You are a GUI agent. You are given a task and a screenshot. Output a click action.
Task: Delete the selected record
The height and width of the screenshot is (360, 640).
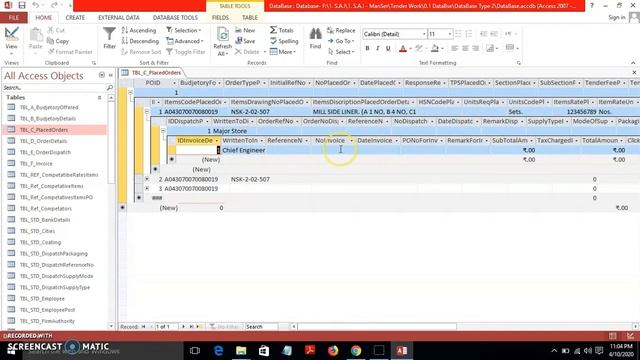coord(247,52)
